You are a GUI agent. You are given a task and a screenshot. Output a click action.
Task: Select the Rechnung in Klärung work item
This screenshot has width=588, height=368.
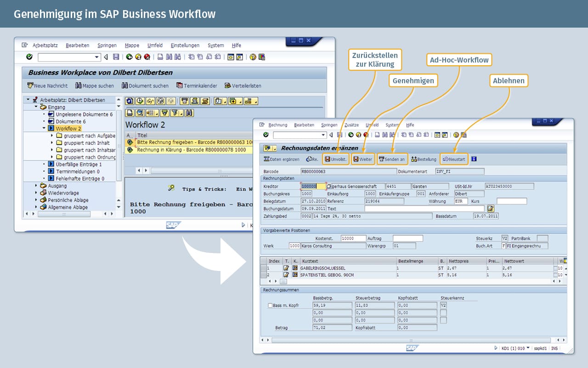tap(191, 149)
